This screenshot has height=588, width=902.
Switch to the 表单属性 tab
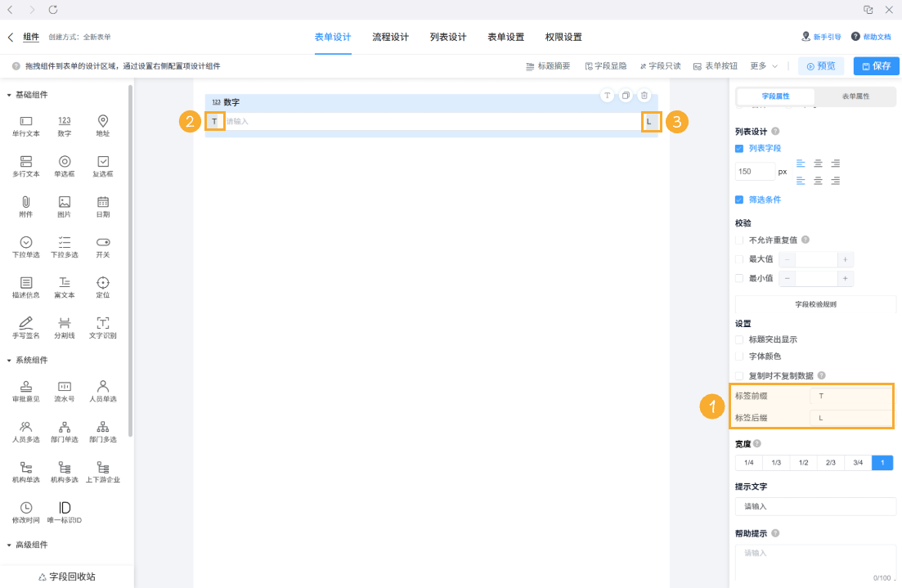[x=855, y=96]
